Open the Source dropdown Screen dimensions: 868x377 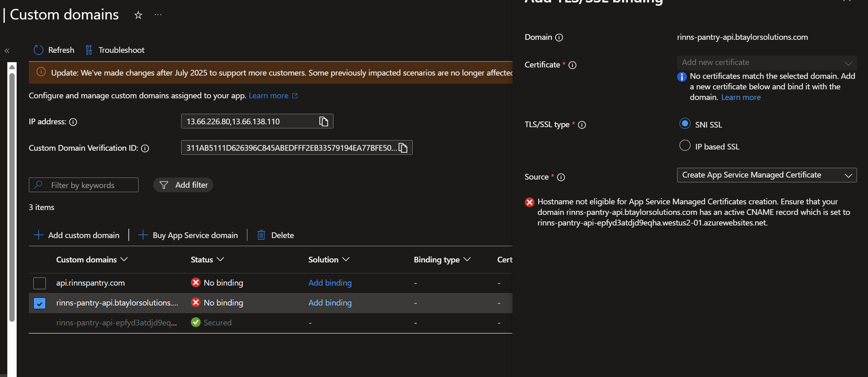(x=767, y=175)
